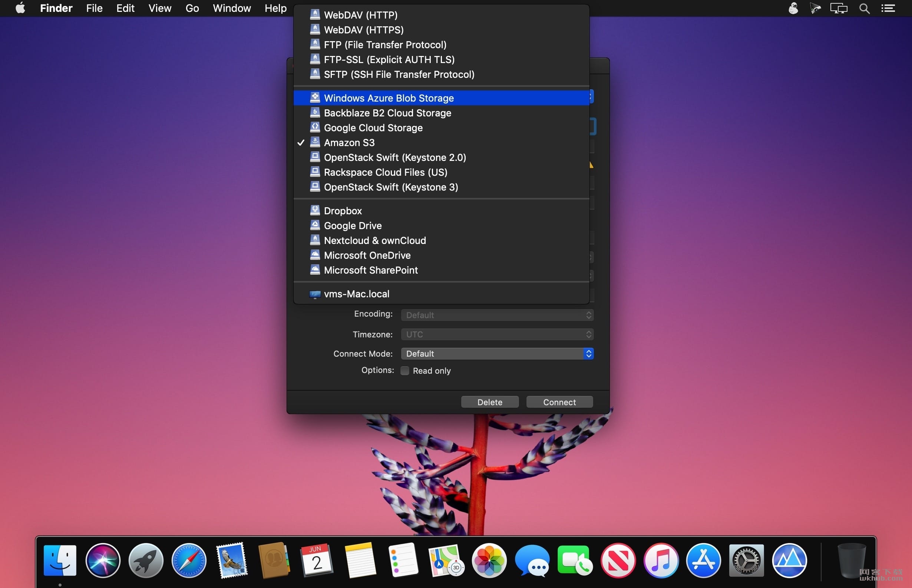This screenshot has width=912, height=588.
Task: Open Photos app in Dock
Action: [x=489, y=560]
